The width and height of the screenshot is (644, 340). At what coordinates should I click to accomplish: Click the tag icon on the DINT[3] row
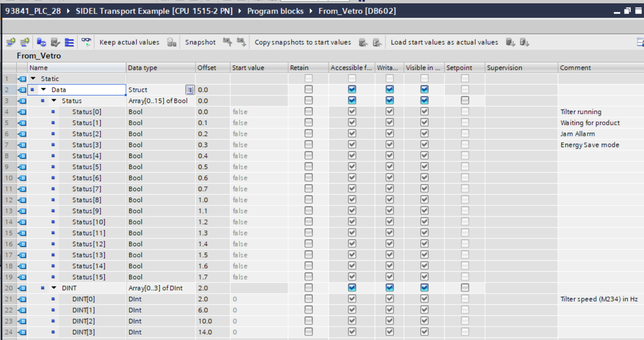(x=22, y=332)
